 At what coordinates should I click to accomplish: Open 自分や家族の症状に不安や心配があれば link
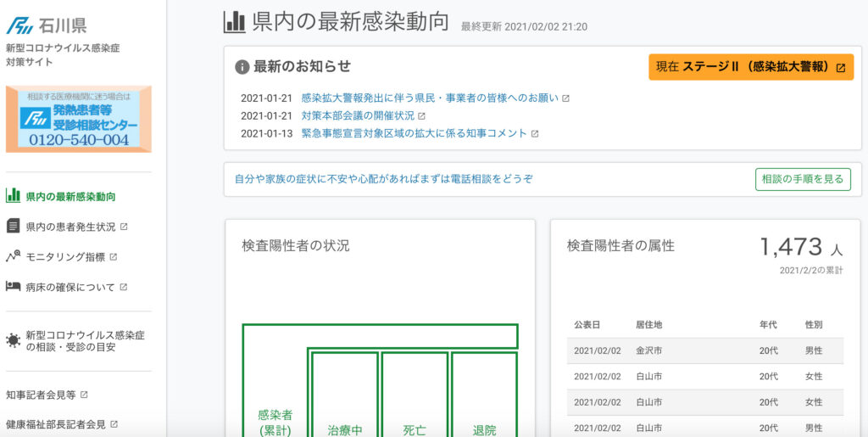click(384, 179)
